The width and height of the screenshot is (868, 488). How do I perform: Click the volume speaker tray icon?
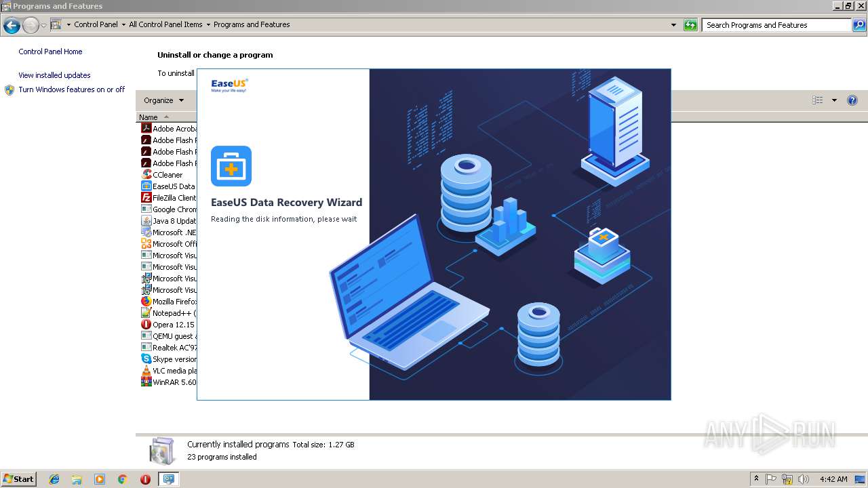coord(804,479)
